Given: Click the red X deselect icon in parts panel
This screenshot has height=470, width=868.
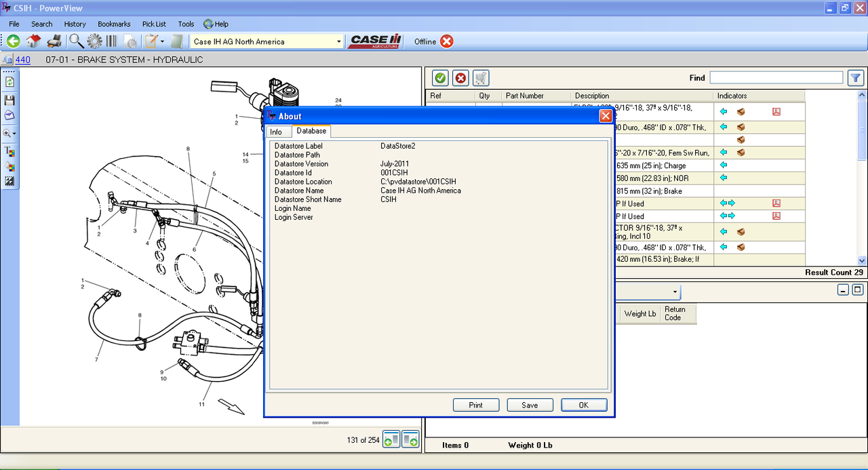Looking at the screenshot, I should coord(460,78).
